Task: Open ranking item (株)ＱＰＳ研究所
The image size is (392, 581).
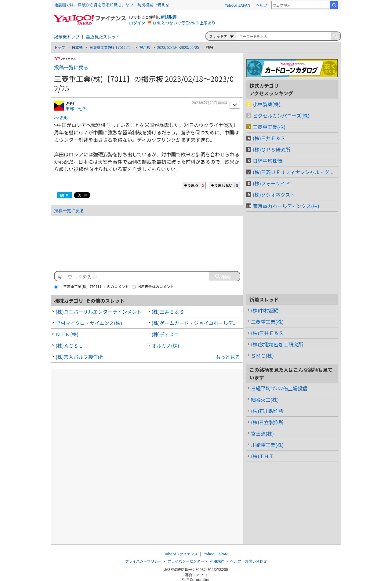Action: click(x=271, y=150)
